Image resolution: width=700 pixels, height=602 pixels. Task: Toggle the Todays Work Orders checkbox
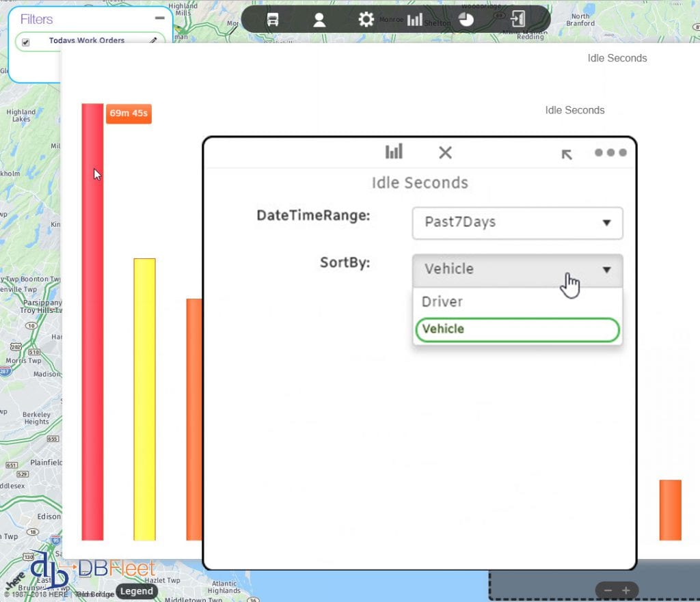pyautogui.click(x=26, y=40)
